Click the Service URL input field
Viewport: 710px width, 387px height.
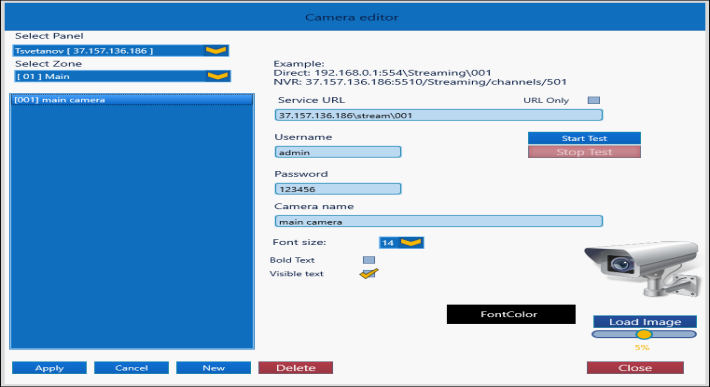point(439,115)
